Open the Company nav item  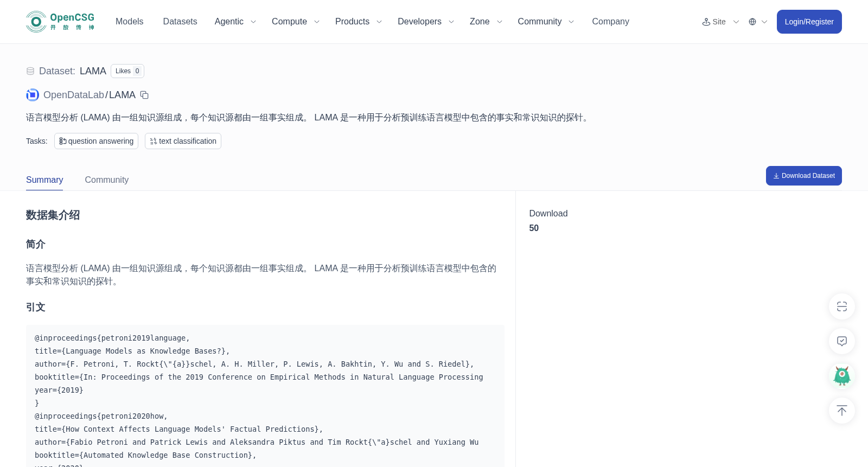(610, 22)
